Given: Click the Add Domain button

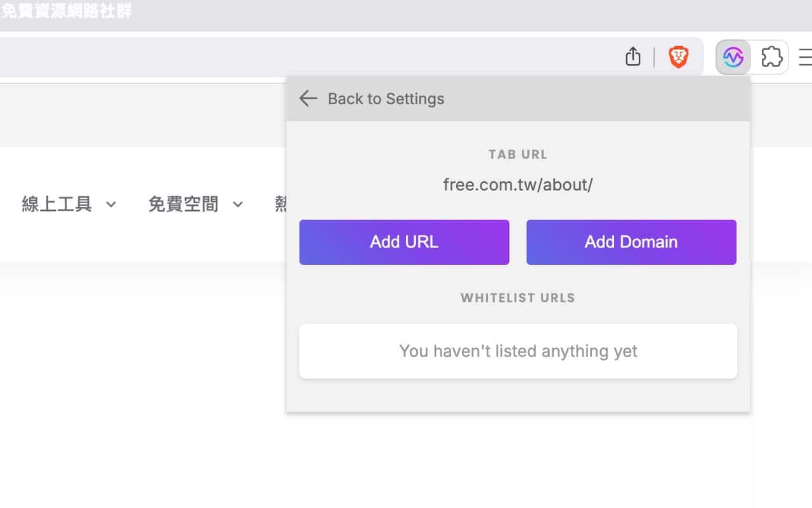Looking at the screenshot, I should 631,242.
